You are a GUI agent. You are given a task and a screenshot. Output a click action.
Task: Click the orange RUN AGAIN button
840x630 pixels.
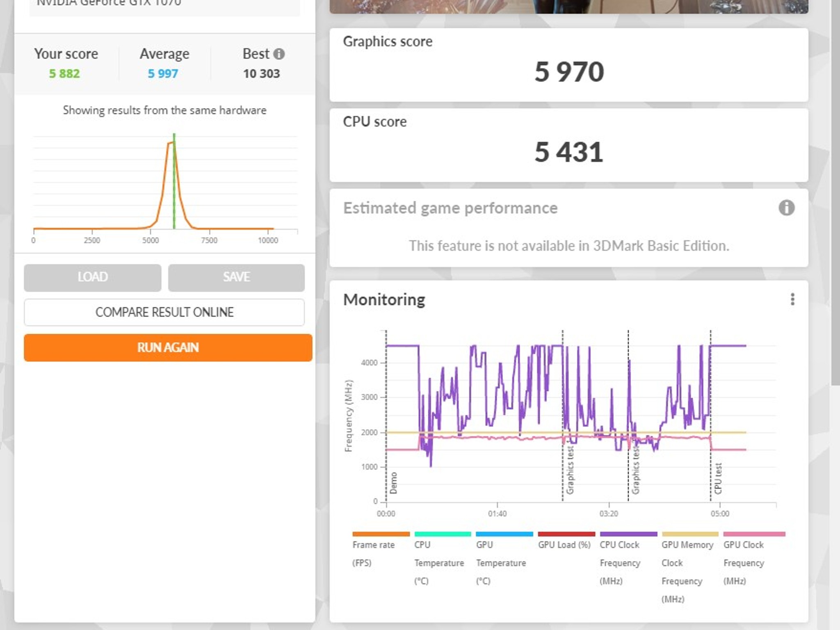tap(168, 347)
